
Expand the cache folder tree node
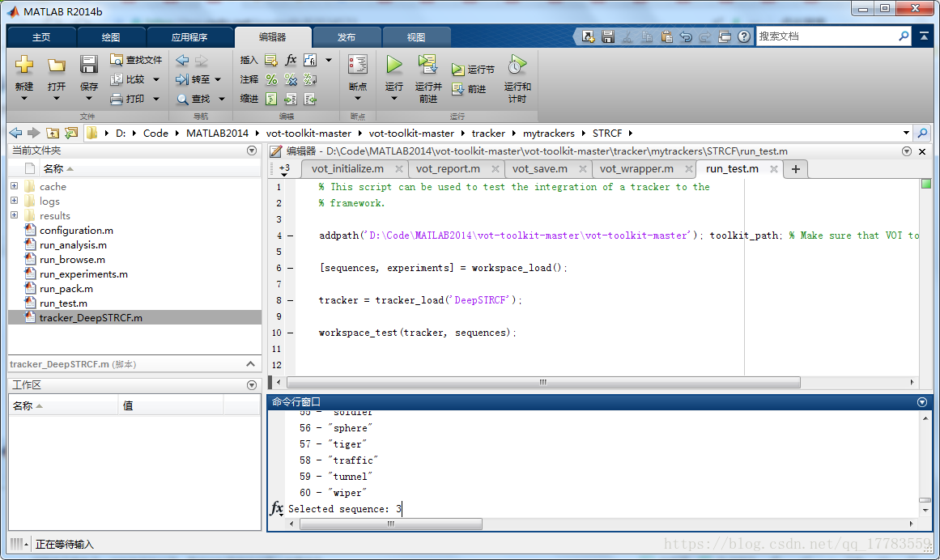click(x=15, y=186)
